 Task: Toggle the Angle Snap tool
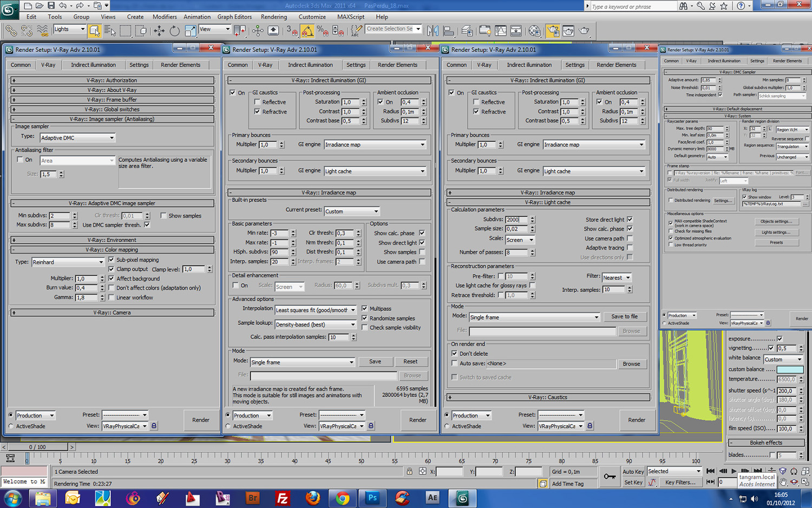tap(307, 31)
